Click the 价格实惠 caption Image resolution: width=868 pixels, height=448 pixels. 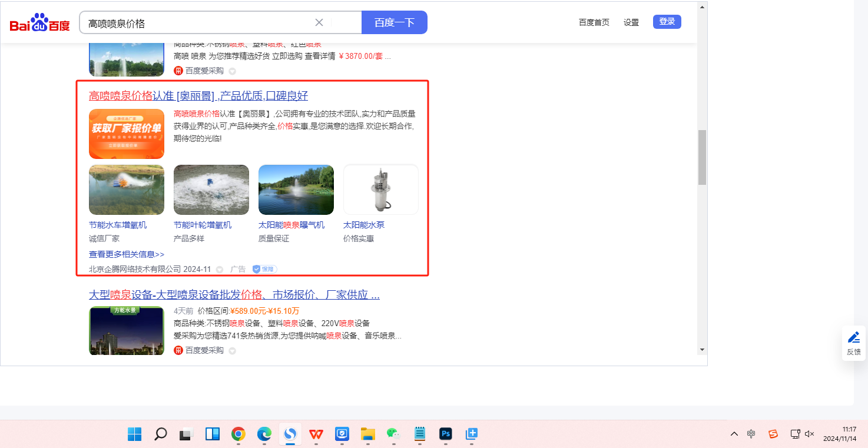click(x=359, y=238)
